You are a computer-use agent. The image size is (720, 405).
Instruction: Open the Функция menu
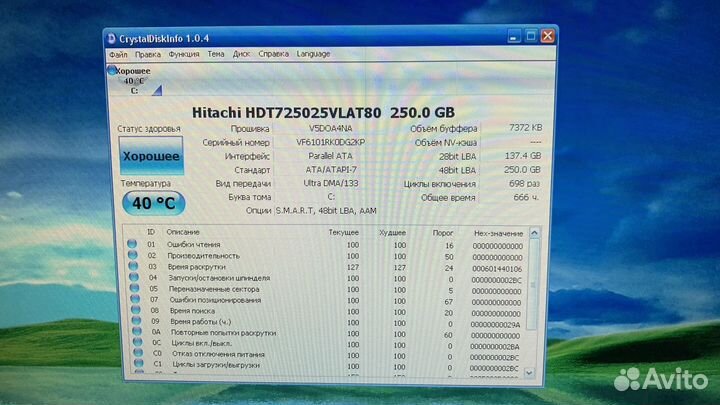[184, 54]
